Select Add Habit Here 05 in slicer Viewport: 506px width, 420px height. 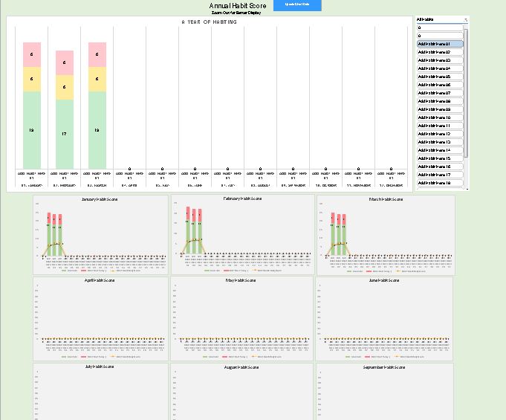point(440,77)
